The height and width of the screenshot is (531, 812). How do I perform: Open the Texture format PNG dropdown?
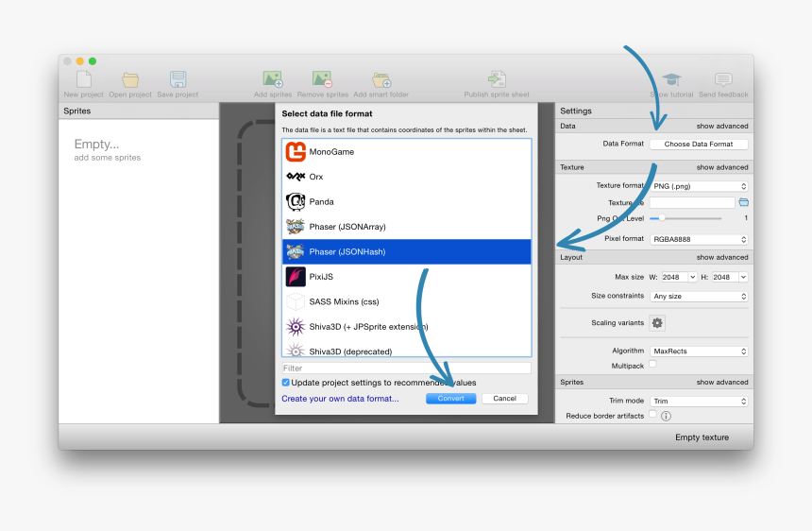click(x=699, y=186)
